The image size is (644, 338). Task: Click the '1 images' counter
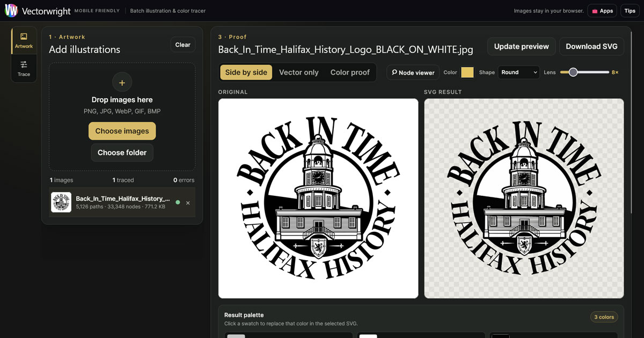(61, 180)
